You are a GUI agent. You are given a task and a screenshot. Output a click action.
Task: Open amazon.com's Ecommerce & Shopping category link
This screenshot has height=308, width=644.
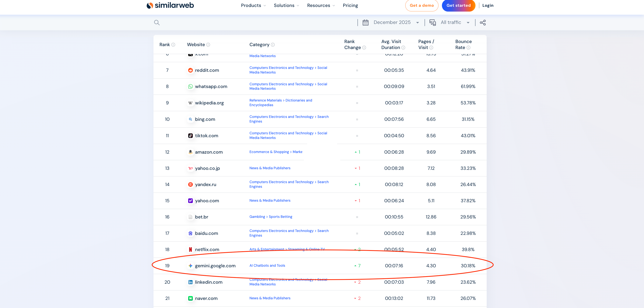276,152
